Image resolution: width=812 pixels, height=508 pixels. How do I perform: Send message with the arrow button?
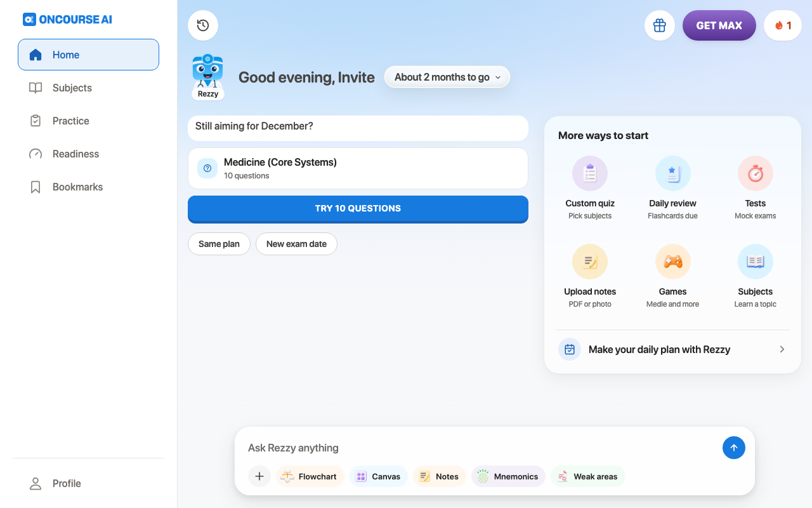[x=734, y=448]
